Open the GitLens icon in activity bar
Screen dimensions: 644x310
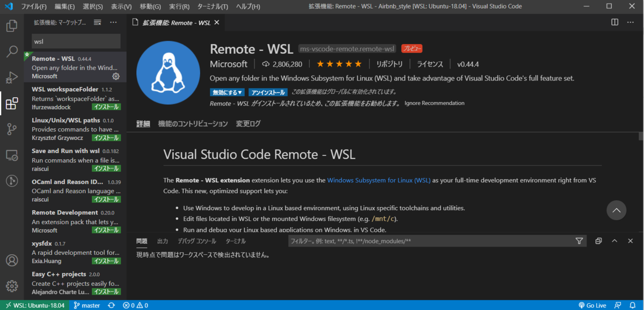12,181
